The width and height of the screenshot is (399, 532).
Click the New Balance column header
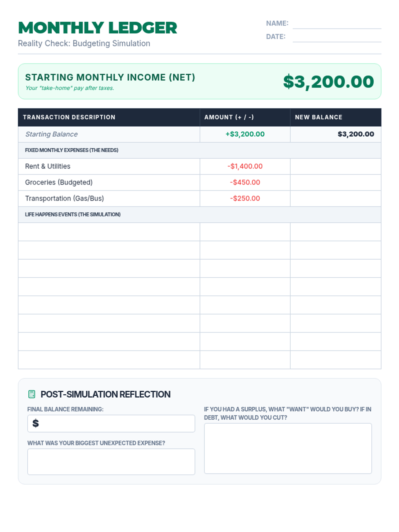click(318, 117)
